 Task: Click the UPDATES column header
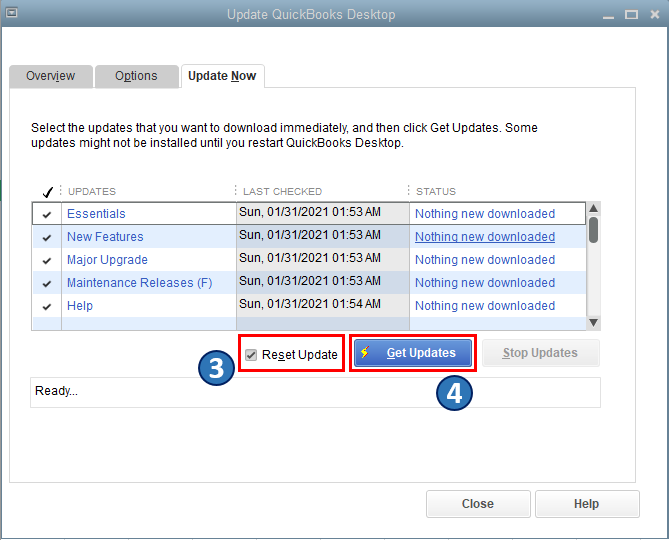(x=92, y=192)
